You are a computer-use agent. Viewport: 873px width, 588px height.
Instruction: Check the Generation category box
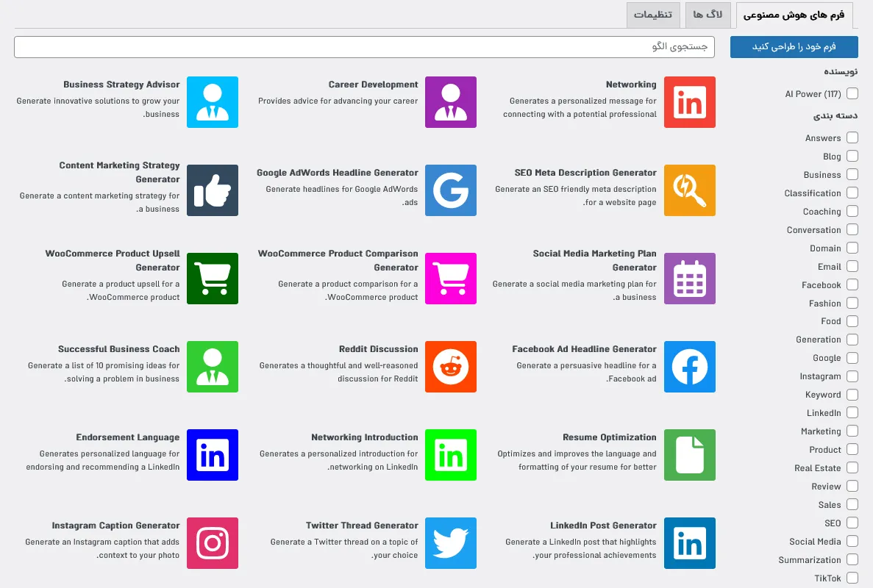click(852, 339)
